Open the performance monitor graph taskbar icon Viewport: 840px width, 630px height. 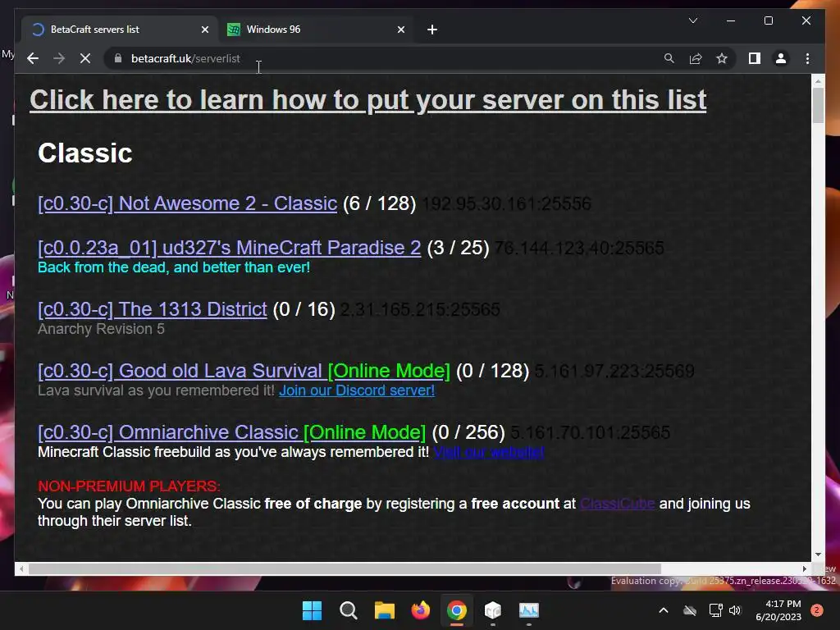(529, 610)
